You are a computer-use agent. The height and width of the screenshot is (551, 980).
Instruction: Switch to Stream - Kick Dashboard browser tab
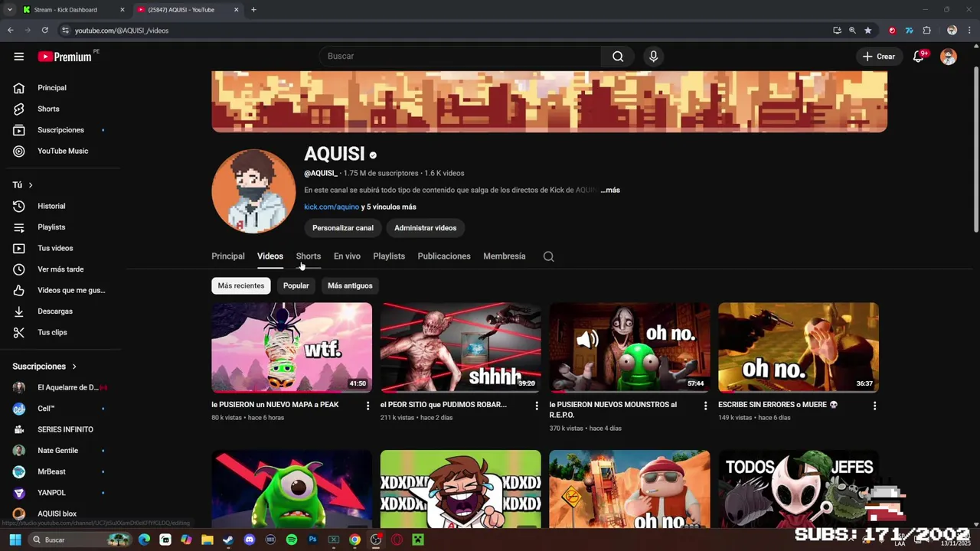[73, 10]
